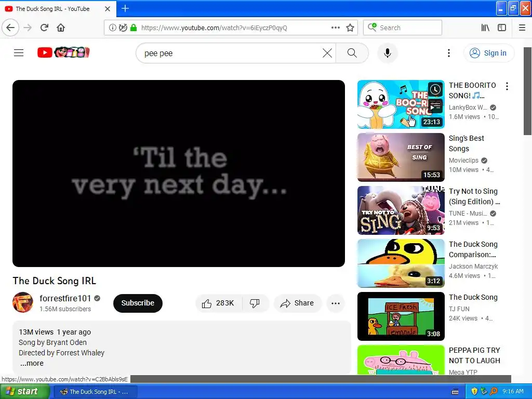Open more actions ellipsis beside Share
Viewport: 532px width, 399px height.
[336, 303]
